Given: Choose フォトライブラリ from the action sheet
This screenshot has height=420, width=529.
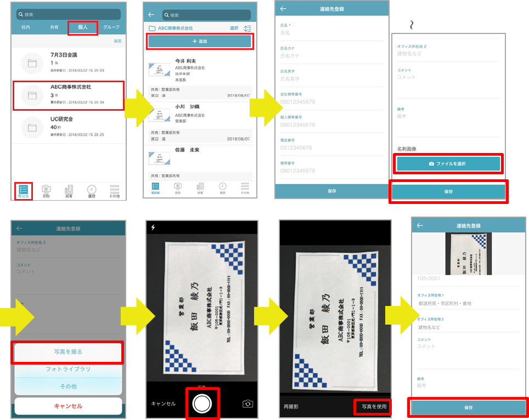Looking at the screenshot, I should (x=68, y=369).
